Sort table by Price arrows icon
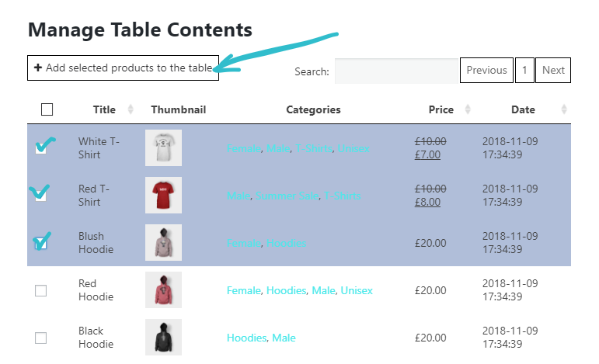Image resolution: width=599 pixels, height=364 pixels. pos(468,109)
